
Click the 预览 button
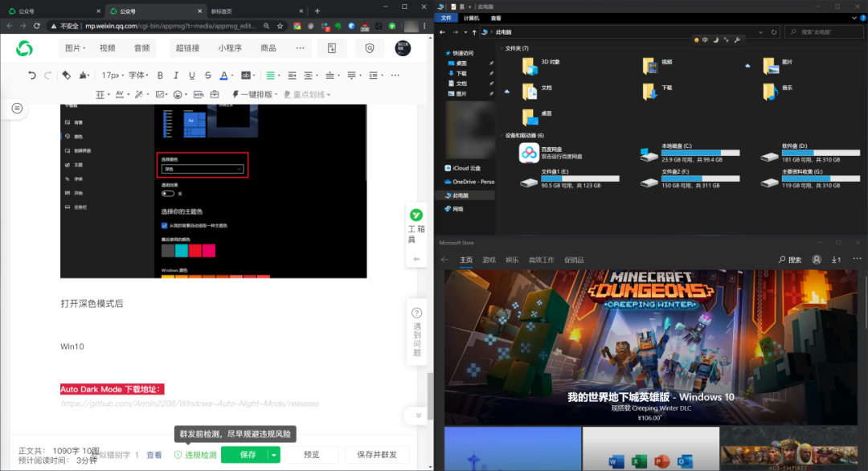pos(312,455)
